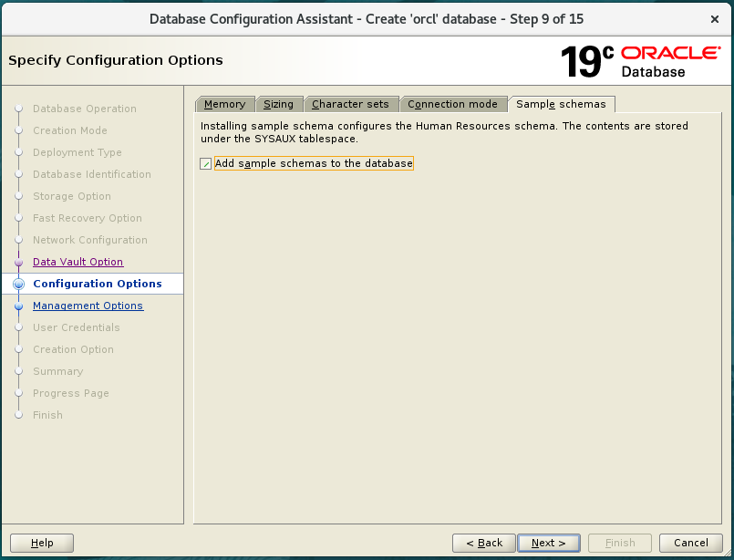
Task: Switch to the Memory tab
Action: [x=224, y=104]
